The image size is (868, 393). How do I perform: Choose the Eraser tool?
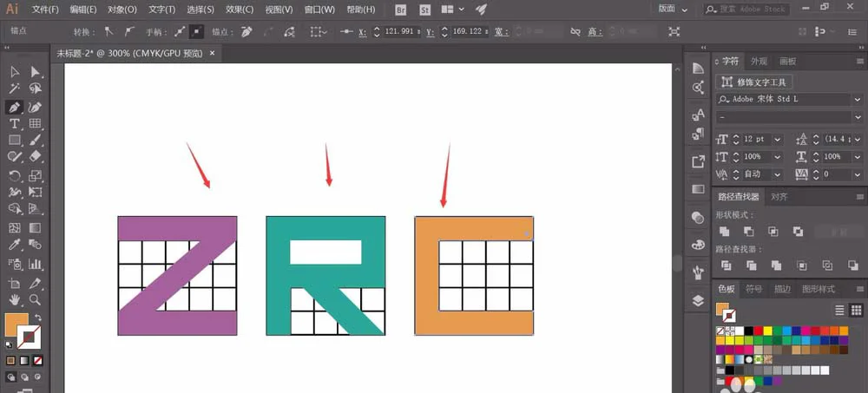(x=36, y=157)
